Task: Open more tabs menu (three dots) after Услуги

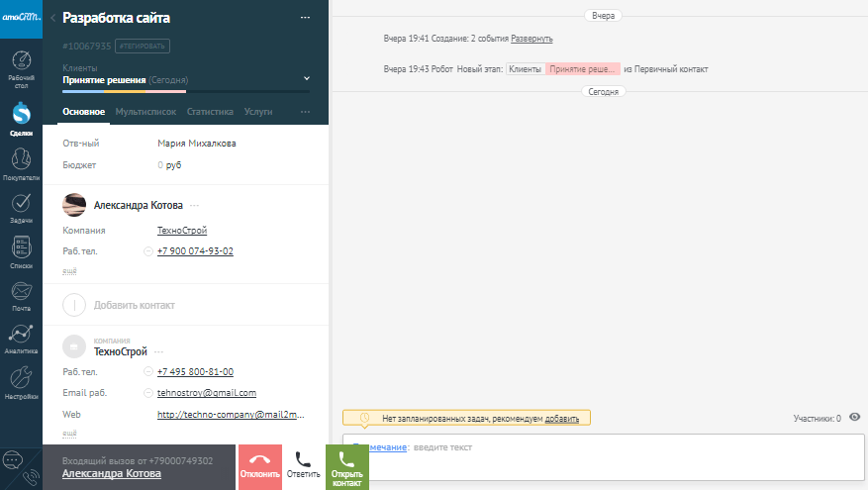Action: (x=305, y=112)
